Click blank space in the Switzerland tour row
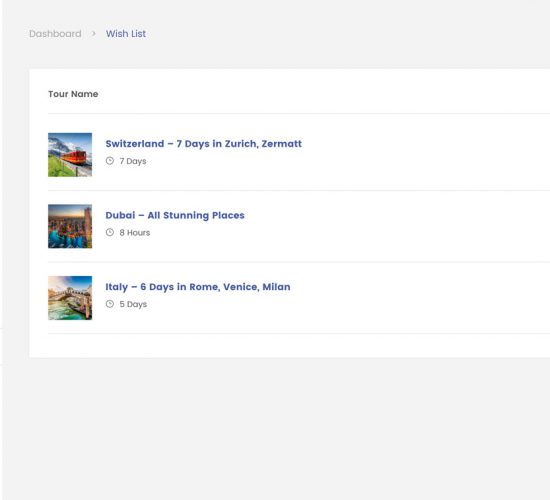Image resolution: width=550 pixels, height=500 pixels. coord(421,155)
